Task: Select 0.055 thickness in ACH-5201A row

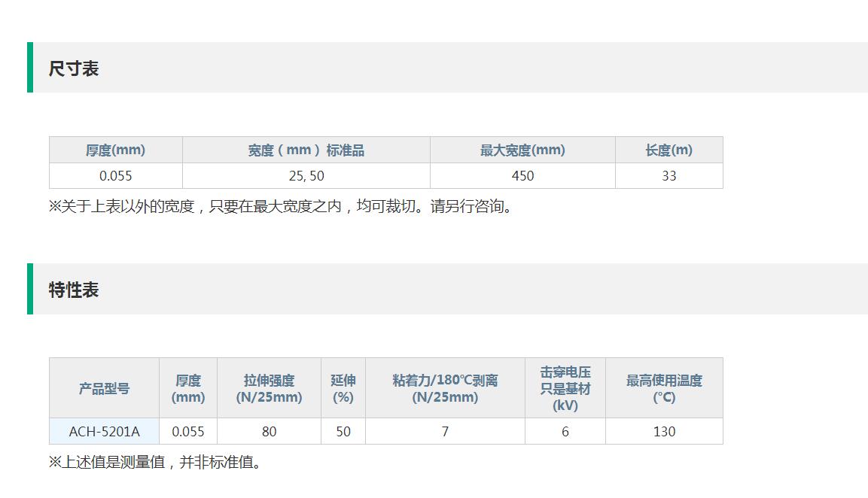Action: coord(188,431)
